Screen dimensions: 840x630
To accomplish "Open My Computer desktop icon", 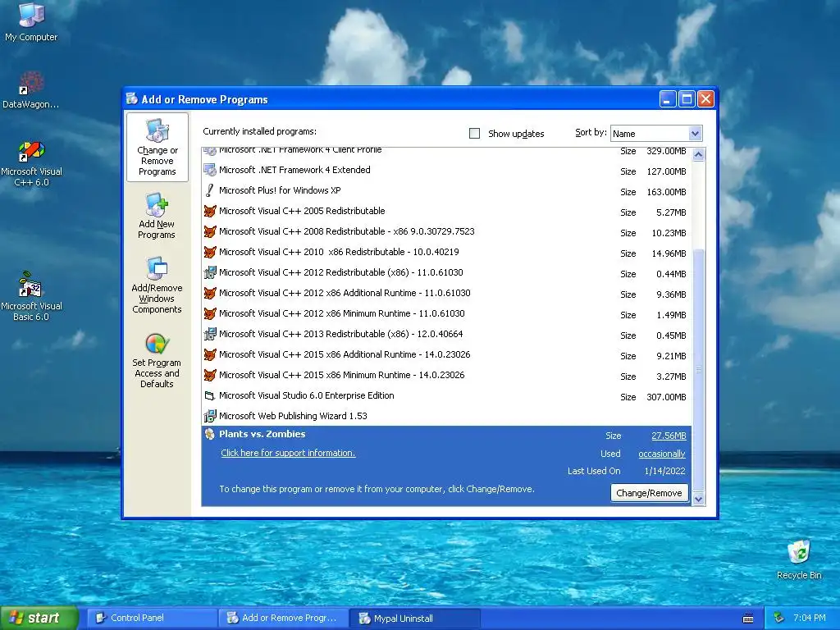I will pyautogui.click(x=31, y=21).
